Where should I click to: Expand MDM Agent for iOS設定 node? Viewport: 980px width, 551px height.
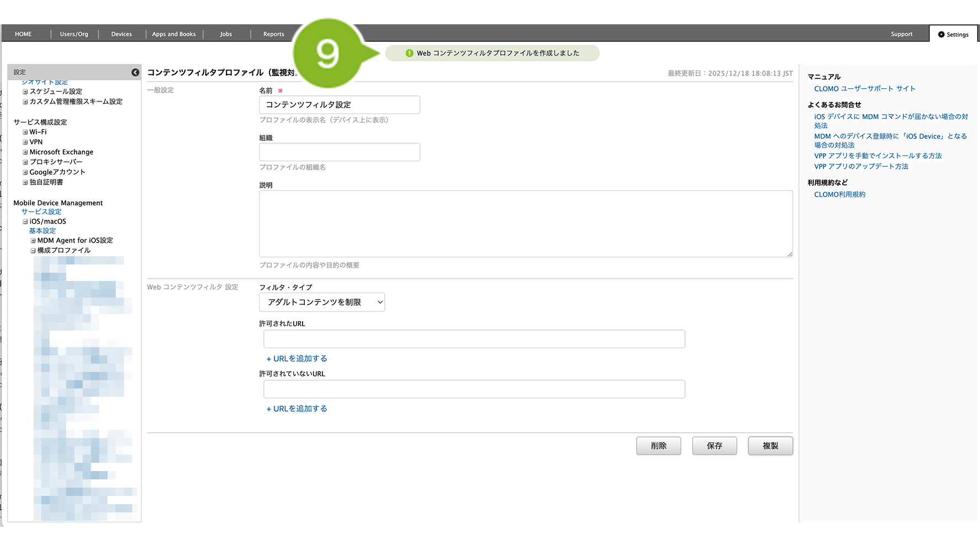33,241
